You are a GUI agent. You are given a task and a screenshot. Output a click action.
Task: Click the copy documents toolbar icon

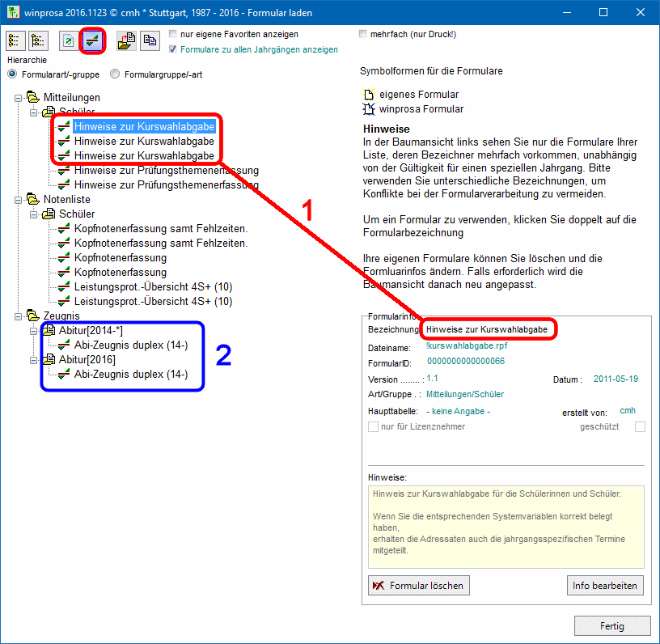pos(149,40)
